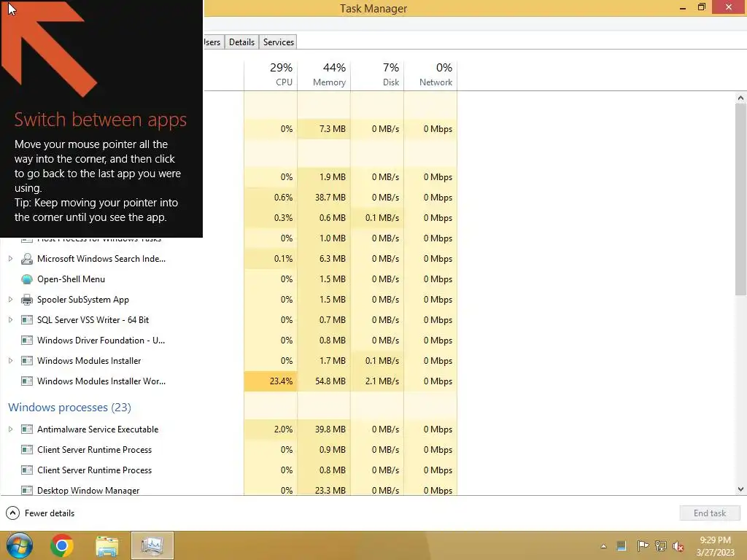The image size is (747, 560).
Task: Switch to the Details tab
Action: click(x=241, y=42)
